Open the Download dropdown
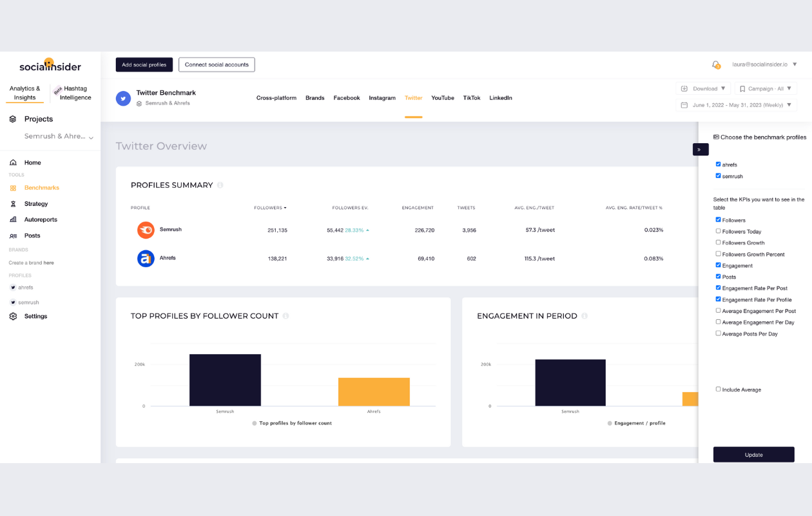 pyautogui.click(x=703, y=88)
